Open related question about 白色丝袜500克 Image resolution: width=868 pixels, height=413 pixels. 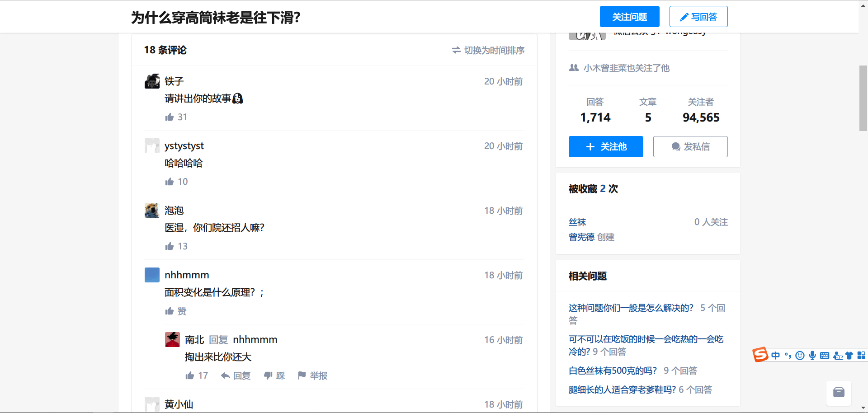tap(612, 371)
